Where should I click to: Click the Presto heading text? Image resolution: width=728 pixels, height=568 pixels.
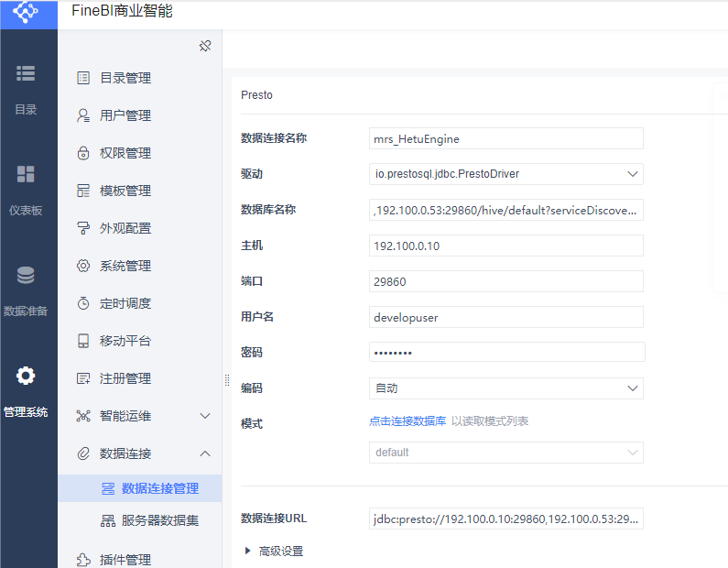pos(256,95)
